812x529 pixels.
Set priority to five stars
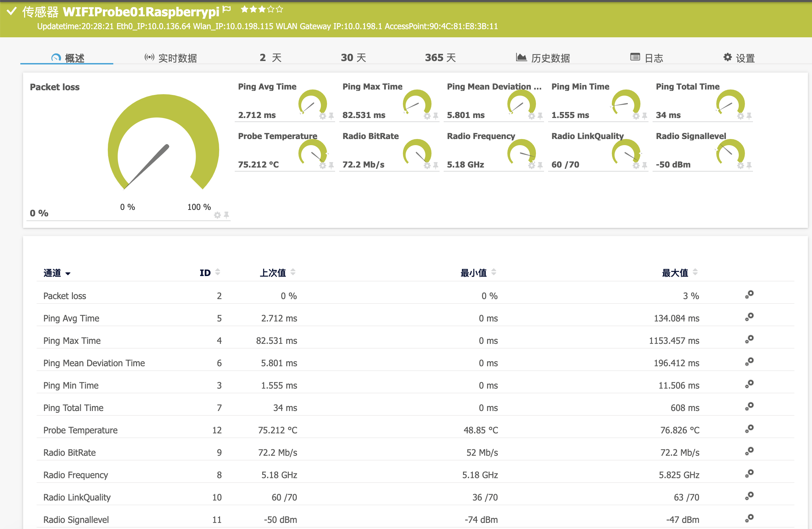(280, 9)
